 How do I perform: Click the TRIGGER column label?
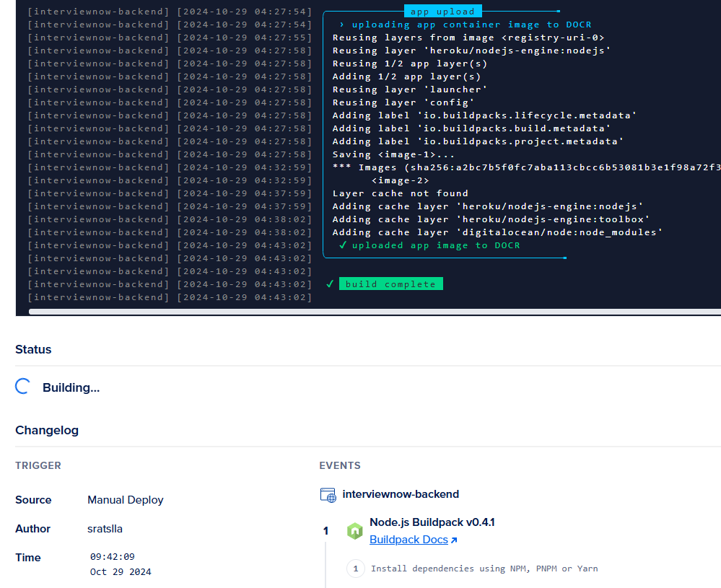tap(38, 465)
